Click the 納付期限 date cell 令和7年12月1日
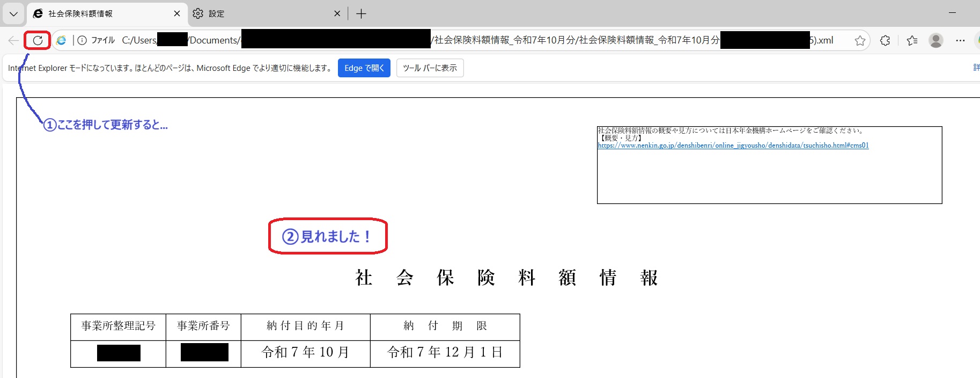Image resolution: width=980 pixels, height=378 pixels. (445, 353)
